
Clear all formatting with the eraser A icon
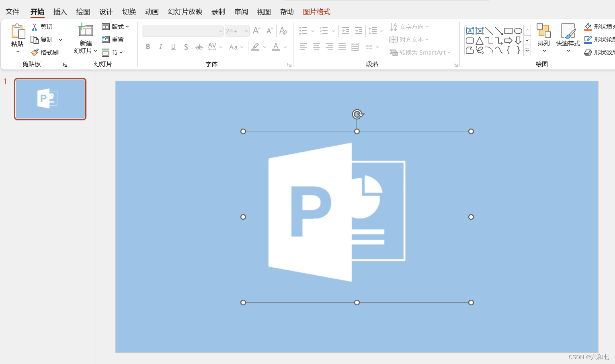coord(283,31)
